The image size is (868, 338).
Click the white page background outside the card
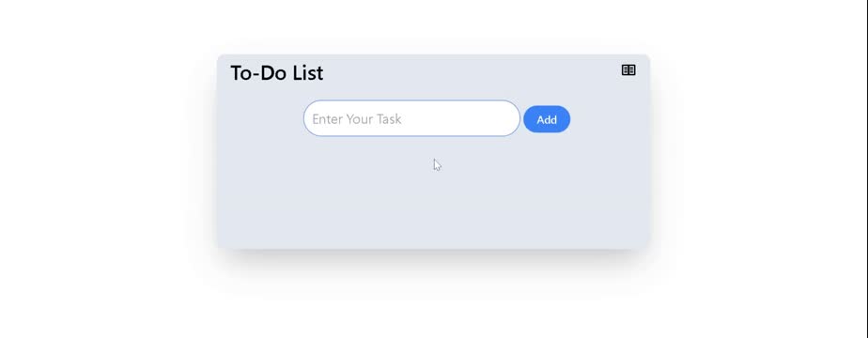coord(111,166)
